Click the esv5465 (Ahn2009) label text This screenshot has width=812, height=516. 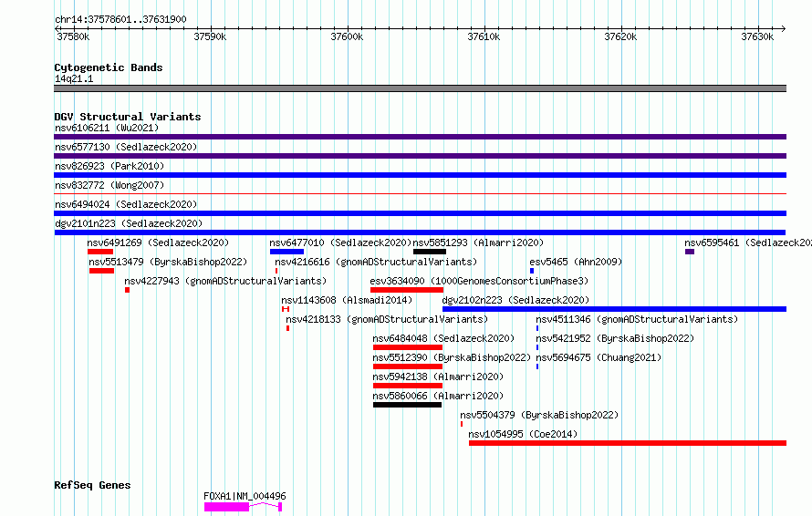(x=576, y=262)
